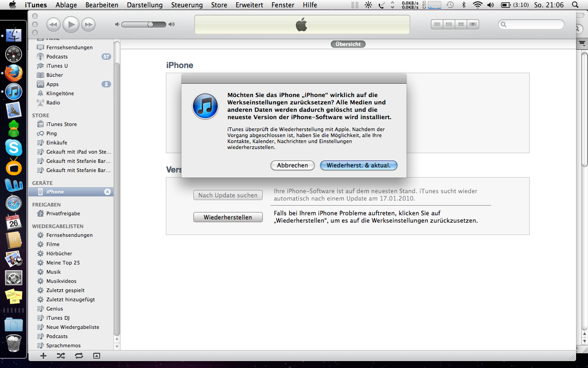Viewport: 588px width, 368px height.
Task: Click the Nach Update suchen button
Action: (x=228, y=195)
